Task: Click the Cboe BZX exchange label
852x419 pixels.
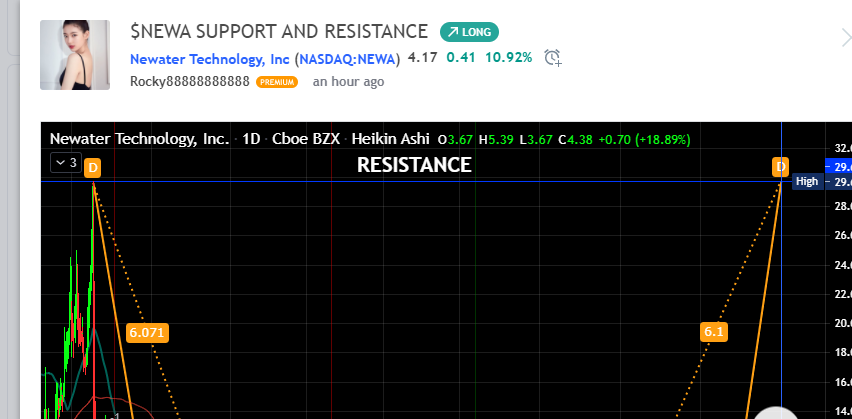Action: (306, 139)
